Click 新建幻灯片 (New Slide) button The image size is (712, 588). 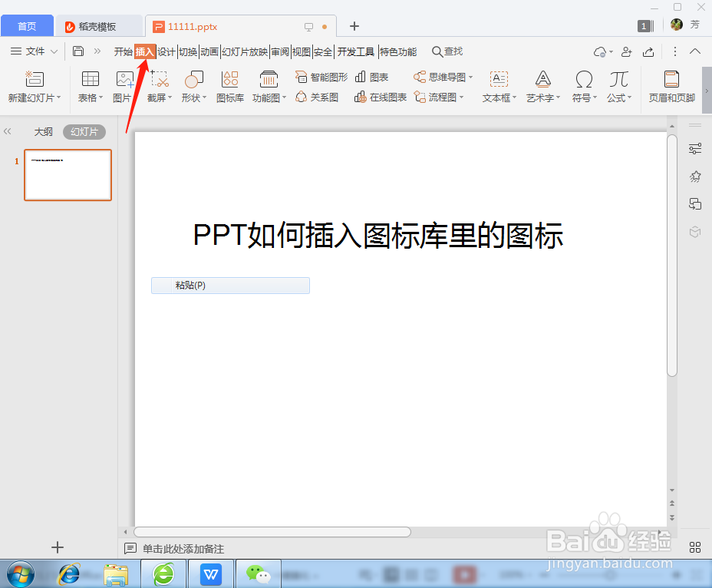point(34,86)
